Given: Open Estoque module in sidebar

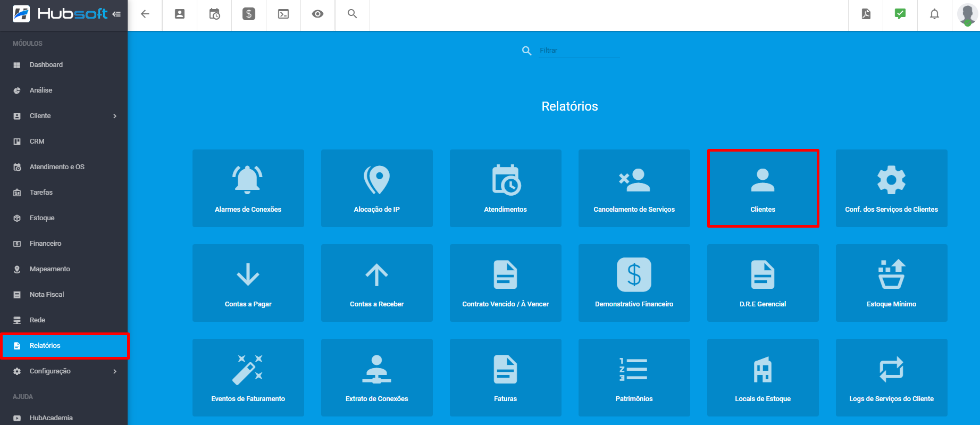Looking at the screenshot, I should (64, 218).
